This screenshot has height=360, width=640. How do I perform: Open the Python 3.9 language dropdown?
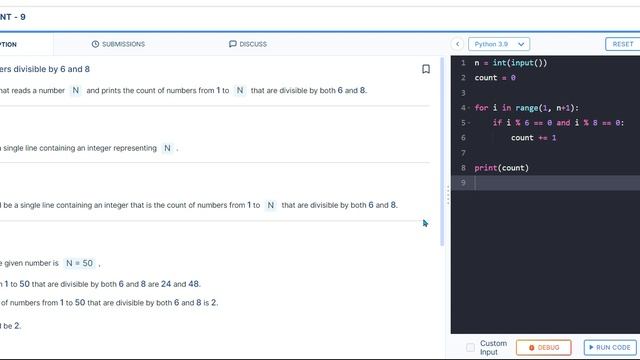click(x=499, y=44)
